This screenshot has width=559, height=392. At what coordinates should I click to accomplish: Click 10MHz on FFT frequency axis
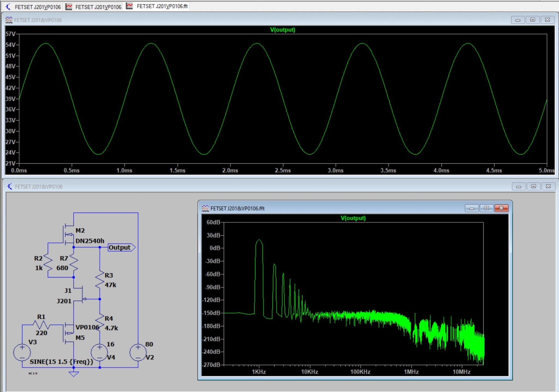point(462,372)
